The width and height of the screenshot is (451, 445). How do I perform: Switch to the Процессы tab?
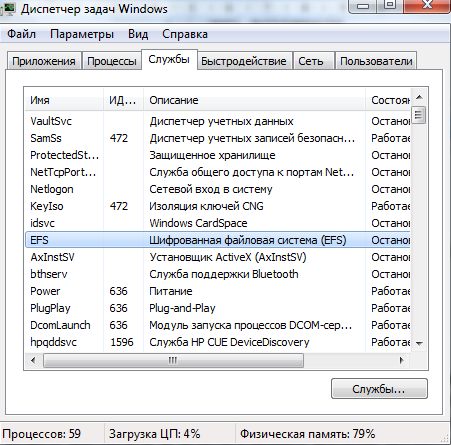coord(112,61)
